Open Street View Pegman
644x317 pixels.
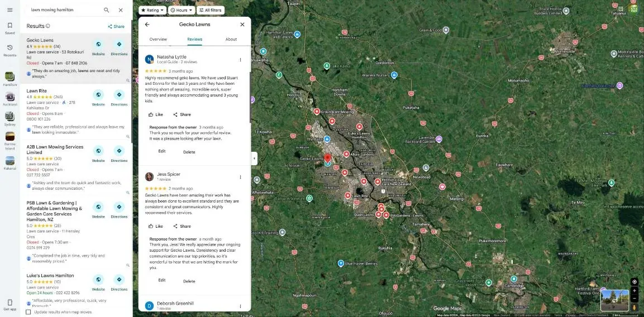click(635, 307)
